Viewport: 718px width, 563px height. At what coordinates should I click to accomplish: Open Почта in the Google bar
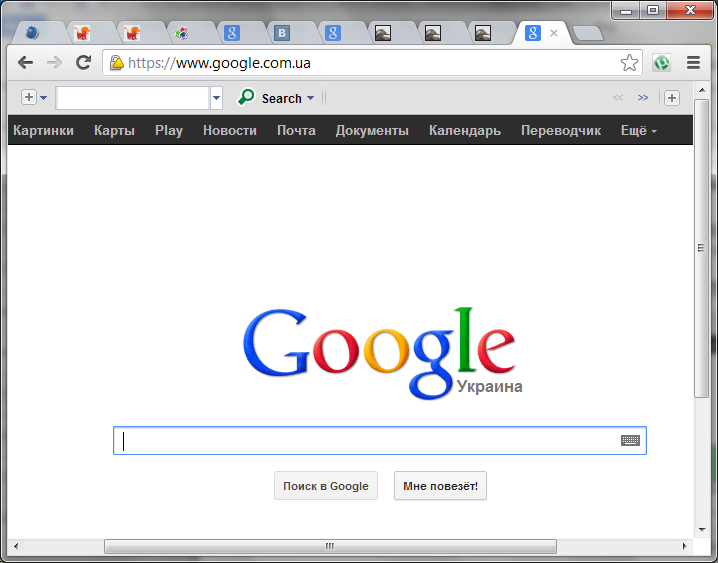tap(296, 130)
